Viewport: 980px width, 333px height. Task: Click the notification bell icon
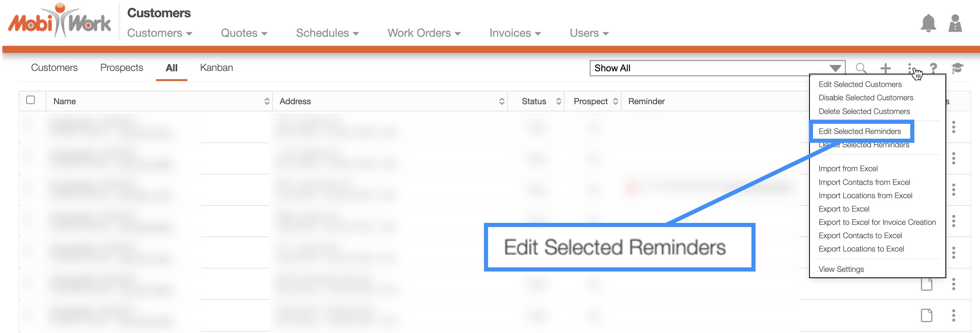(x=928, y=24)
